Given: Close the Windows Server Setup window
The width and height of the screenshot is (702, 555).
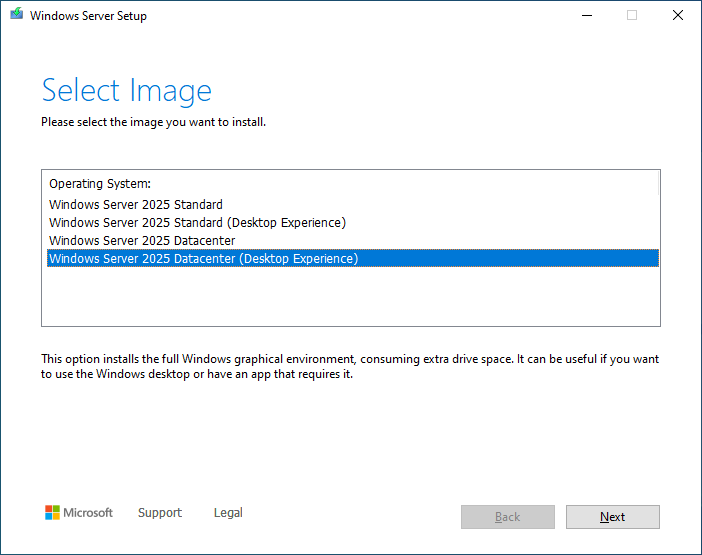Looking at the screenshot, I should coord(678,15).
